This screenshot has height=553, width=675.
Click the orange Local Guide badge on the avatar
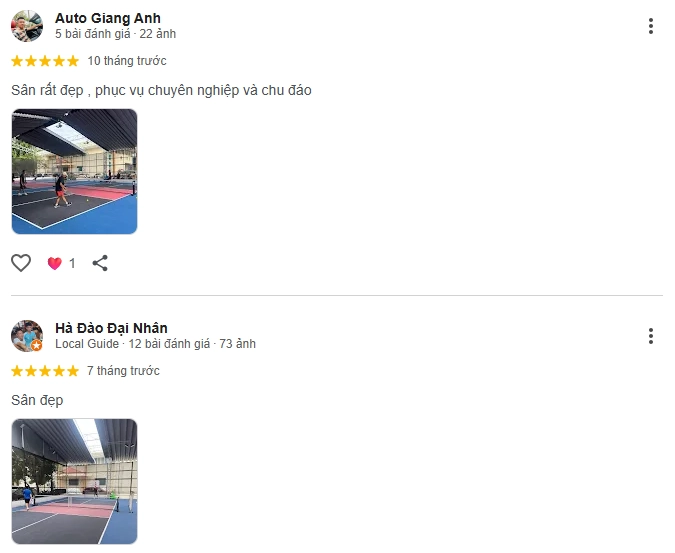tap(37, 345)
